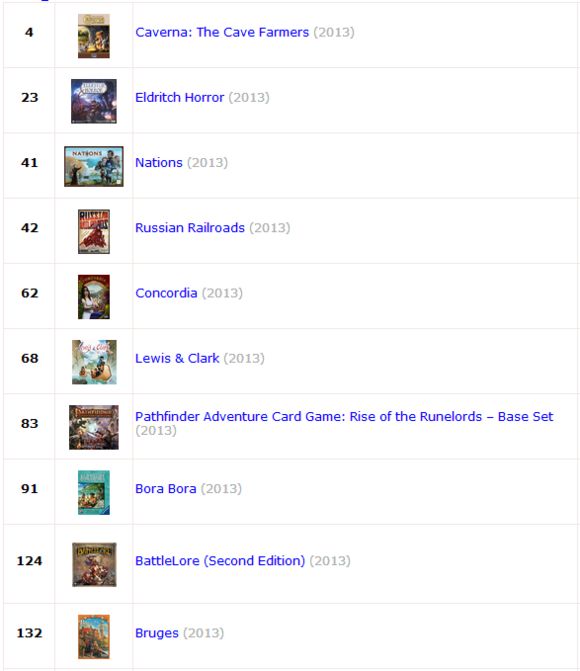Click the BattleLore cover image
Image resolution: width=580 pixels, height=671 pixels.
point(94,564)
